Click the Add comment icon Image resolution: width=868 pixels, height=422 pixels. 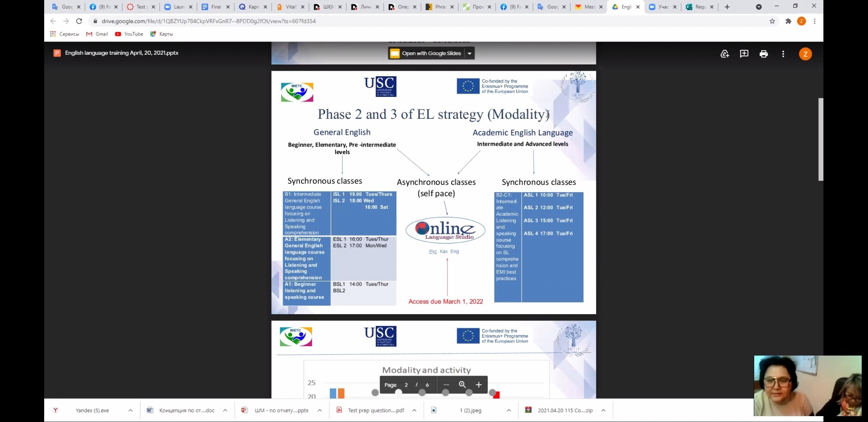744,54
